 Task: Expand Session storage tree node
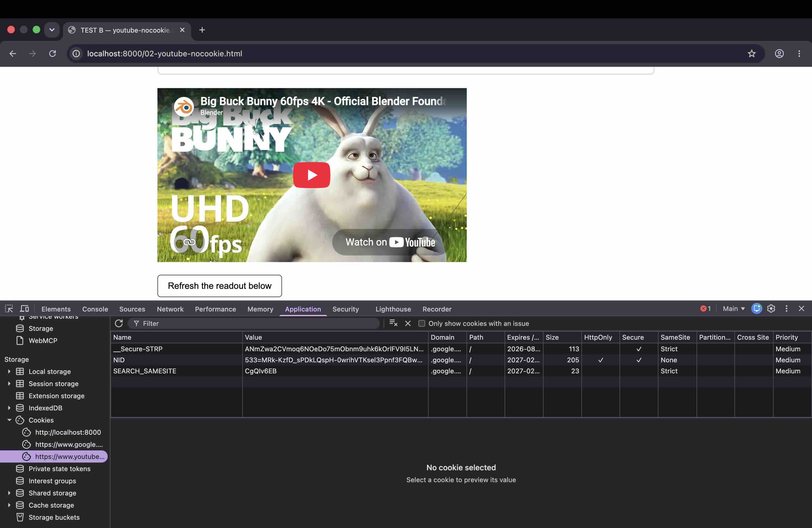pos(9,384)
